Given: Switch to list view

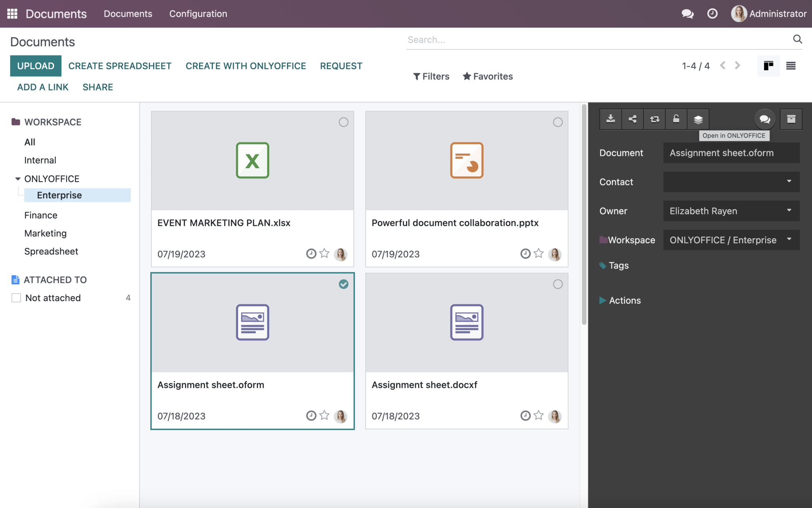Looking at the screenshot, I should tap(791, 65).
